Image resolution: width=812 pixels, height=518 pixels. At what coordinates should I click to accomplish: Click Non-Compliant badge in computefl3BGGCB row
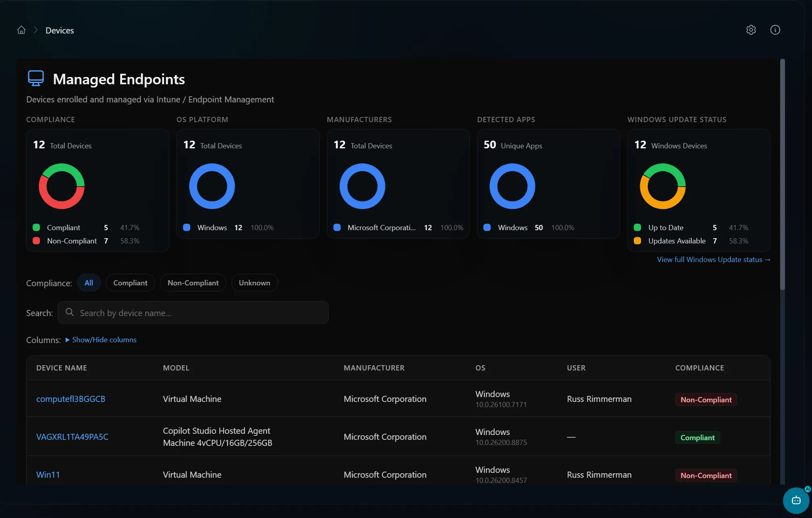tap(706, 399)
